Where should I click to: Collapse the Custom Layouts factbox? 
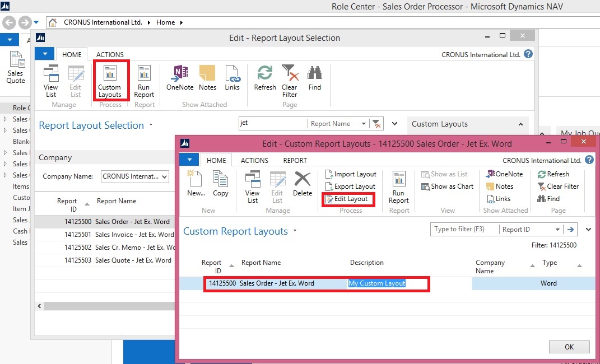(520, 124)
